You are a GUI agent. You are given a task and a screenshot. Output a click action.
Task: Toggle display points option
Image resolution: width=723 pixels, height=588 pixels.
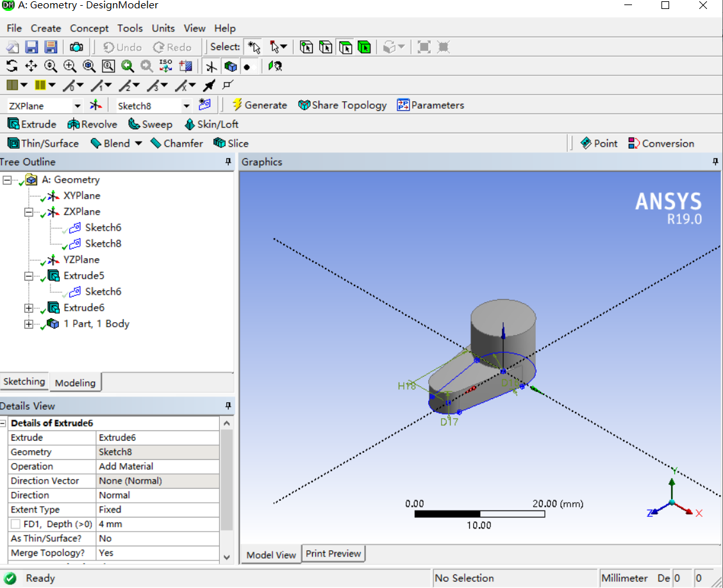[248, 67]
